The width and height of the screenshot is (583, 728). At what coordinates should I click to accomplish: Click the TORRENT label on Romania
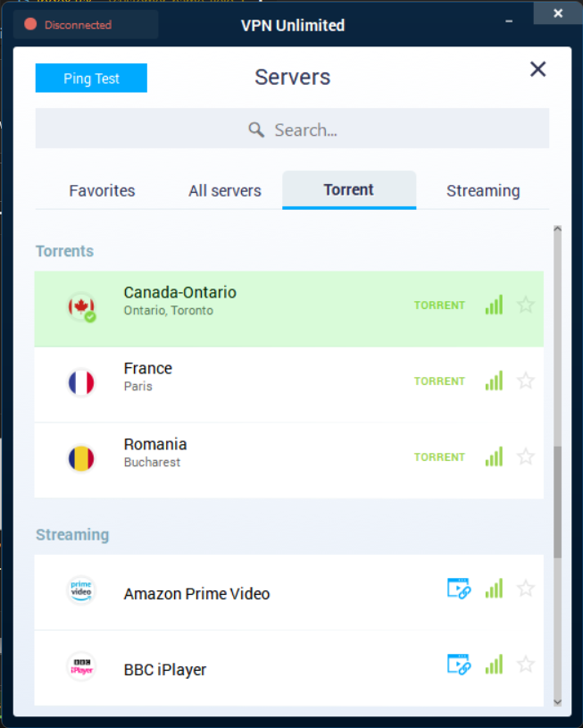[439, 457]
